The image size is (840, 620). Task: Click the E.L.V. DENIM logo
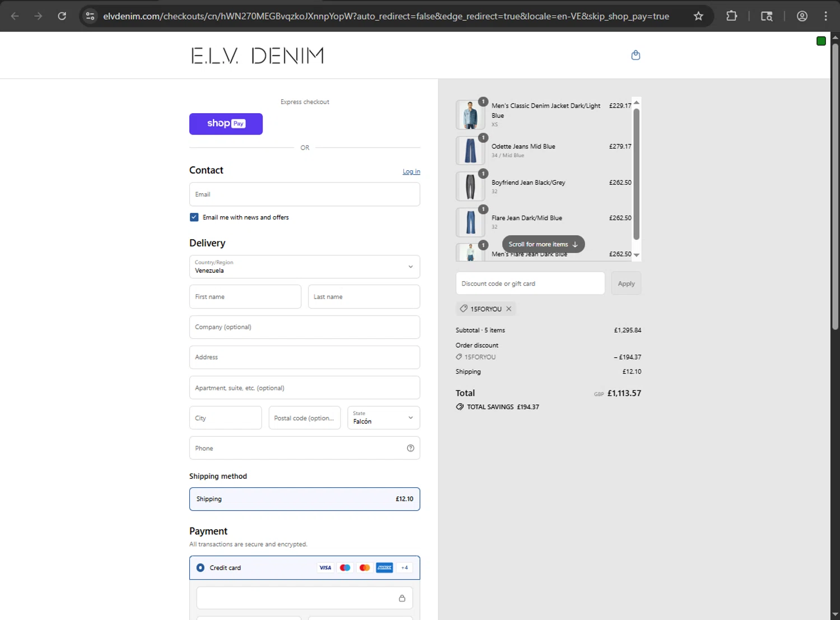[x=258, y=55]
